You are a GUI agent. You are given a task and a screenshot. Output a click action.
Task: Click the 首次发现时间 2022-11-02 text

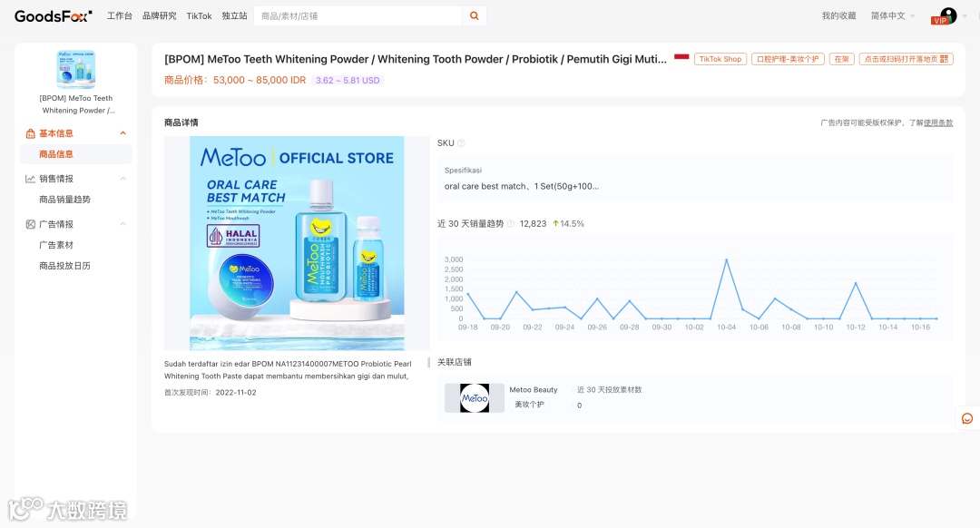pos(210,393)
